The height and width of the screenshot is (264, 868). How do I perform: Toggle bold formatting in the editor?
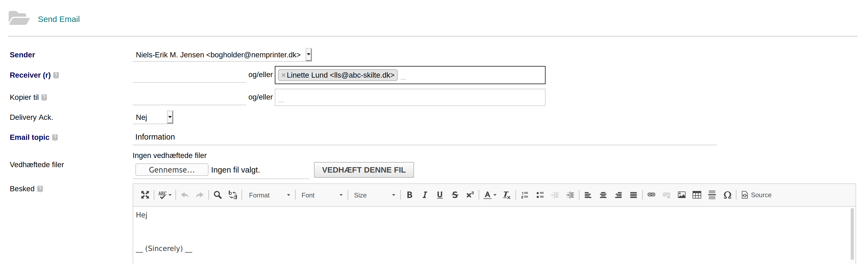pos(409,195)
